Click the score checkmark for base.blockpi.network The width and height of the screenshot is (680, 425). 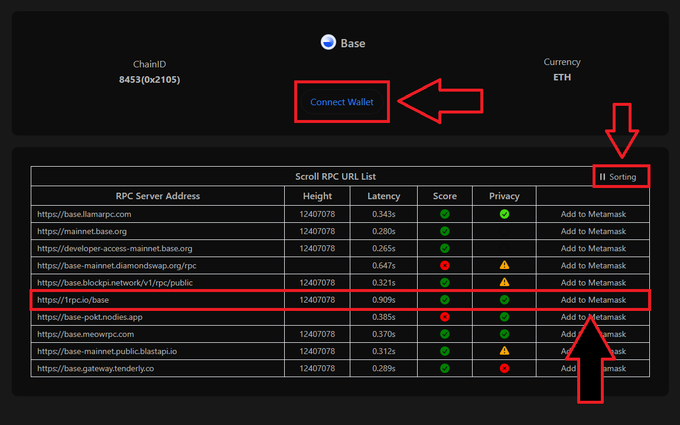(445, 283)
